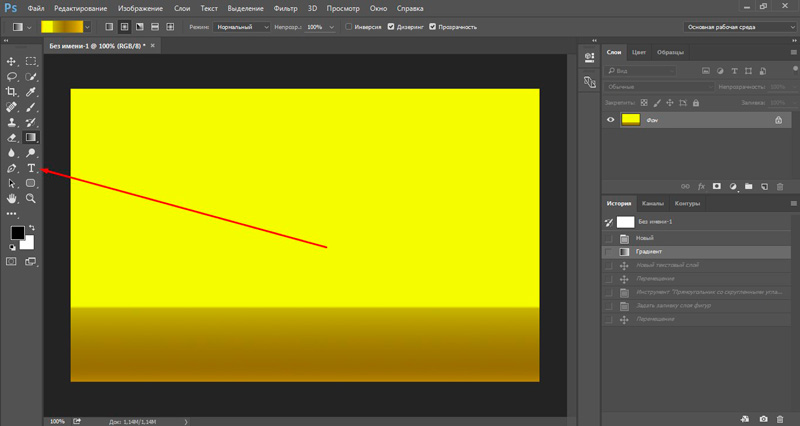Toggle layer filtering switch
This screenshot has height=426, width=800.
pyautogui.click(x=795, y=69)
